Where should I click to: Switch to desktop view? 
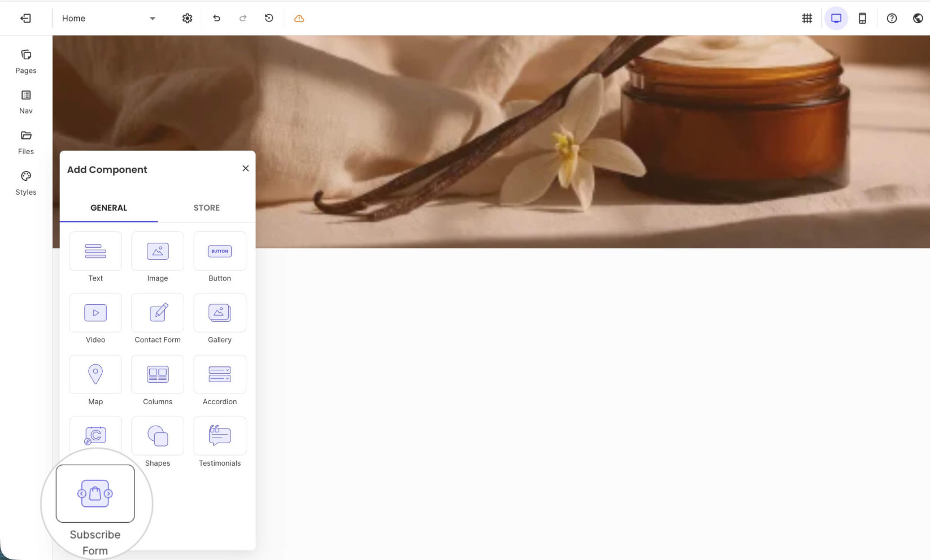tap(836, 18)
